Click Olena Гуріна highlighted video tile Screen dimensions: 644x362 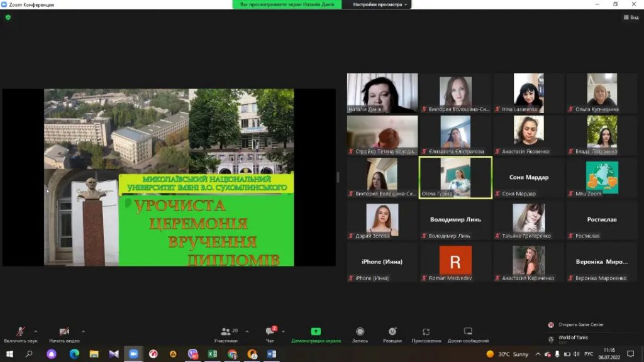coord(455,177)
